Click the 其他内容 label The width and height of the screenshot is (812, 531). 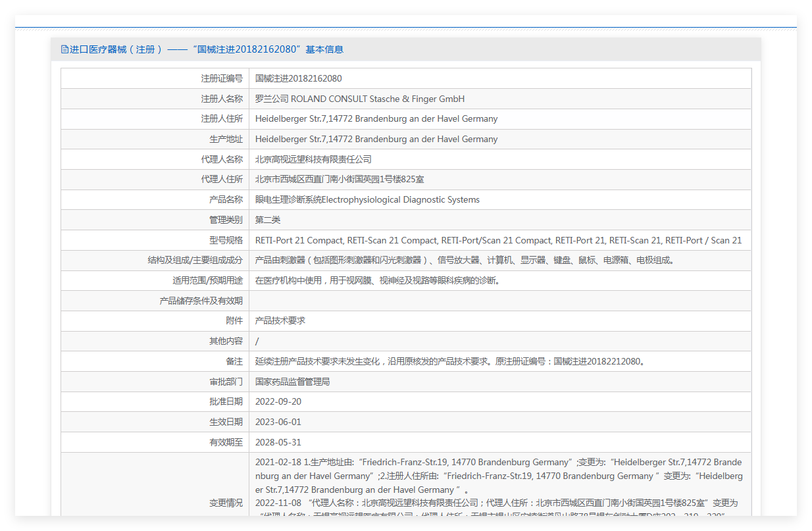click(226, 341)
